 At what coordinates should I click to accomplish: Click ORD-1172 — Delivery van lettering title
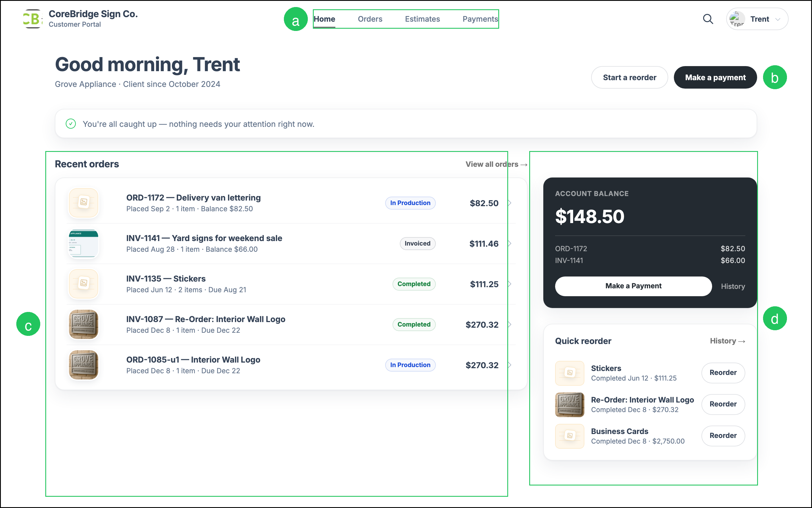click(x=194, y=197)
